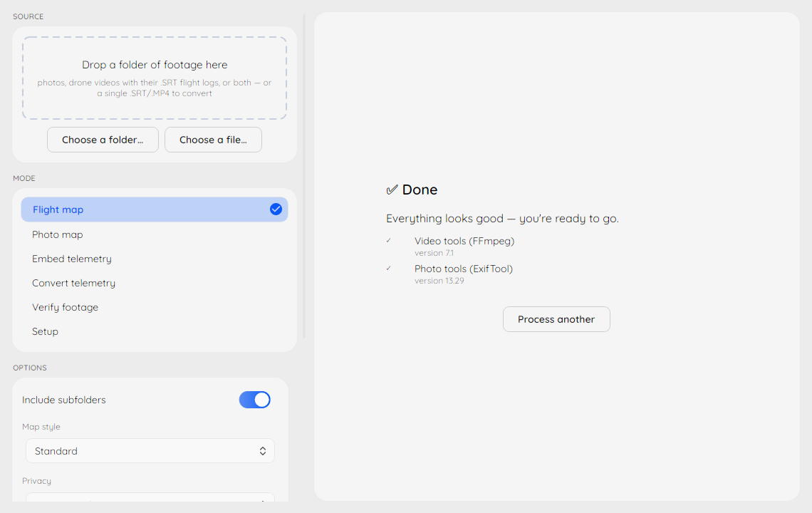Select the Flight map mode
This screenshot has width=812, height=513.
pos(155,209)
